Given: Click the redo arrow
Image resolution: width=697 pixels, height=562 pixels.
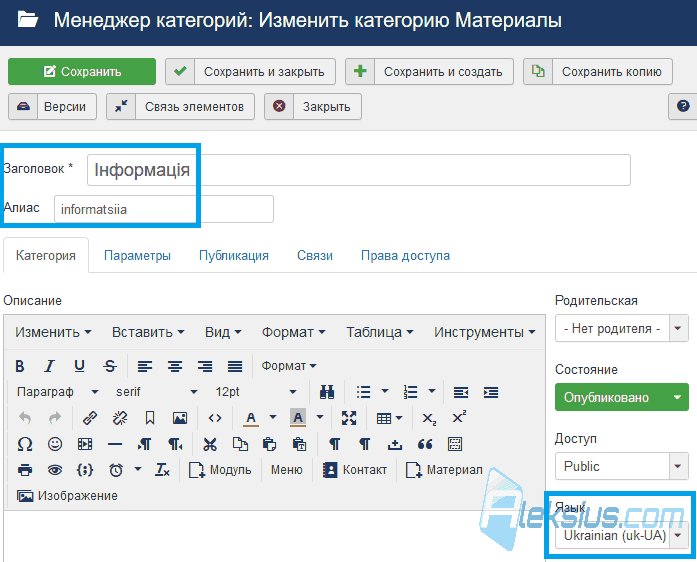Looking at the screenshot, I should (55, 418).
